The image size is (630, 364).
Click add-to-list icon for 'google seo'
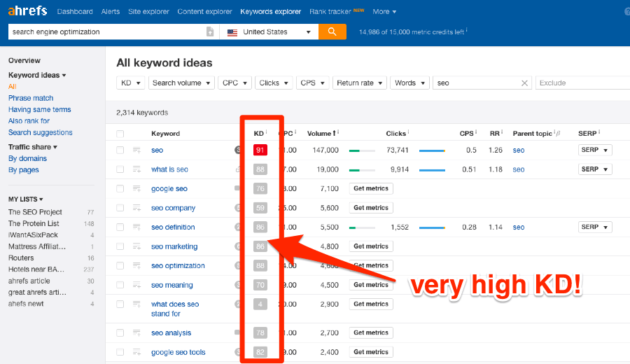(x=136, y=189)
